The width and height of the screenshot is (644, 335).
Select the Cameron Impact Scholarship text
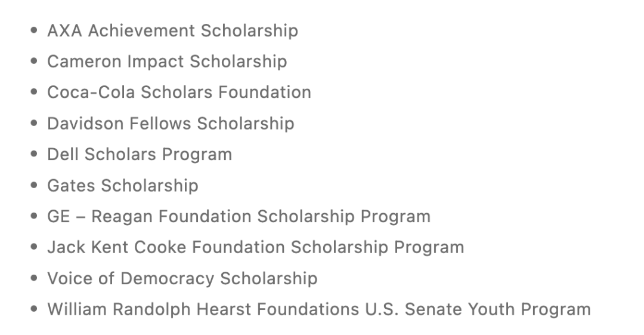coord(167,62)
